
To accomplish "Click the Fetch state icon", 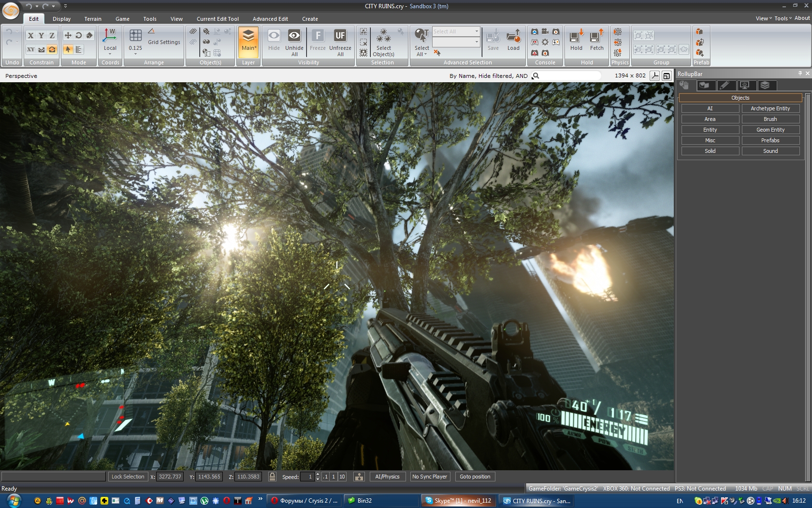I will [x=596, y=37].
